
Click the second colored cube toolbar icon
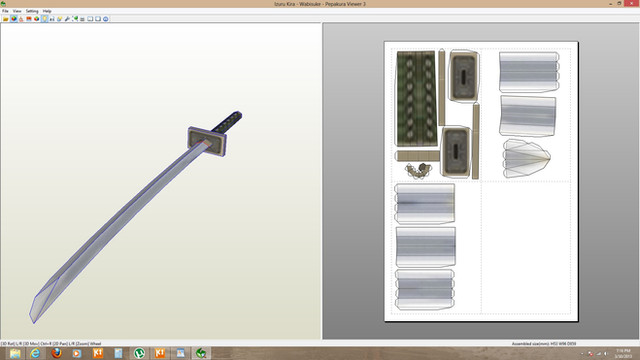[x=37, y=19]
